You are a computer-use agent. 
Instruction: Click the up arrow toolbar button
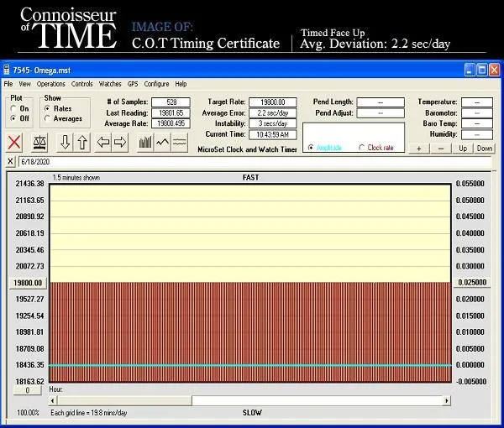coord(82,142)
